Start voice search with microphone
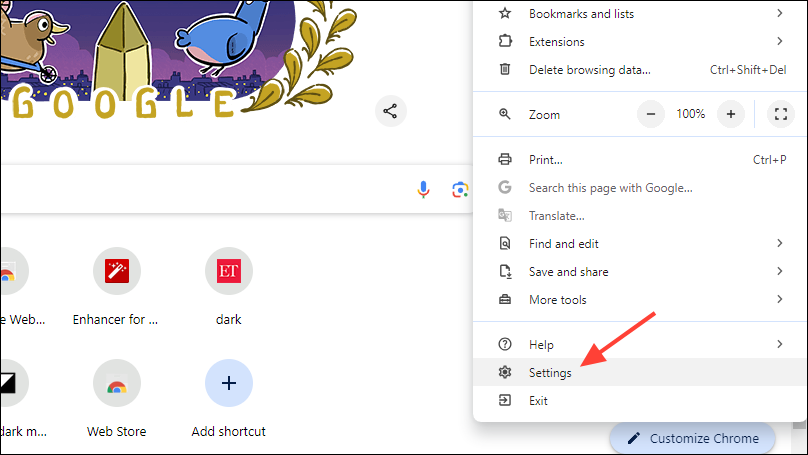 pyautogui.click(x=423, y=190)
